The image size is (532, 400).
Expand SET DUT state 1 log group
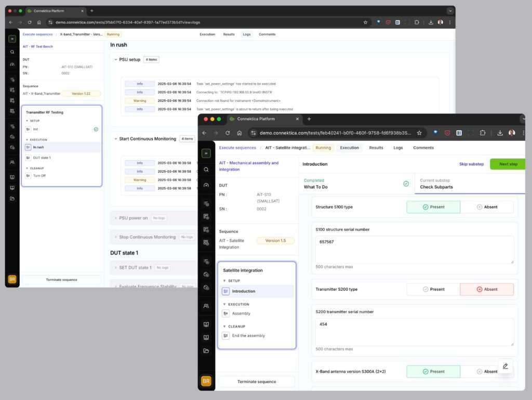point(116,267)
